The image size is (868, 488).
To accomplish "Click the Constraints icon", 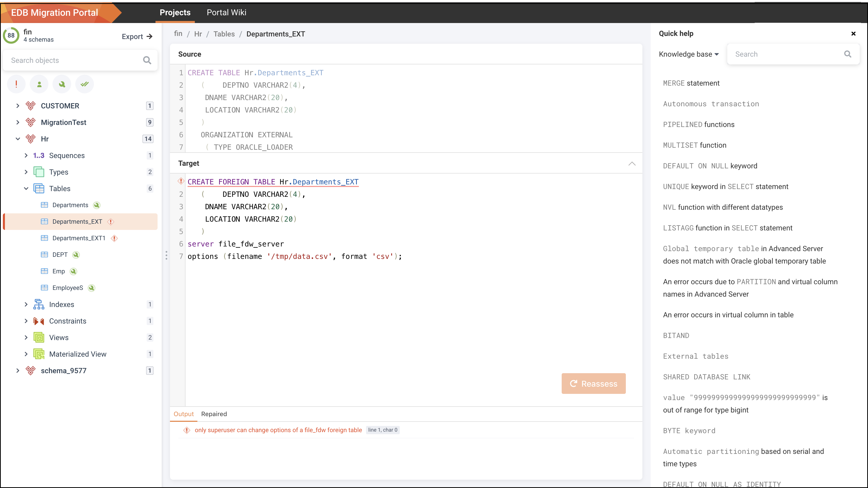I will [x=39, y=321].
